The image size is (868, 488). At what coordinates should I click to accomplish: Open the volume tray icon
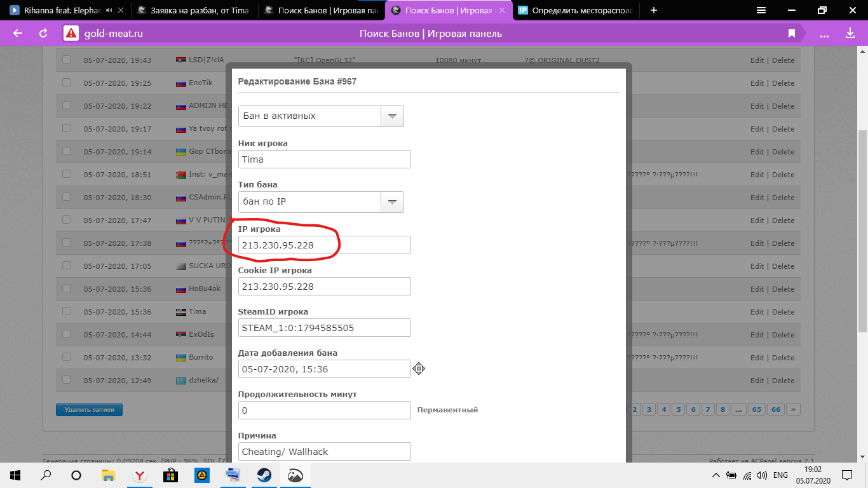(x=762, y=475)
